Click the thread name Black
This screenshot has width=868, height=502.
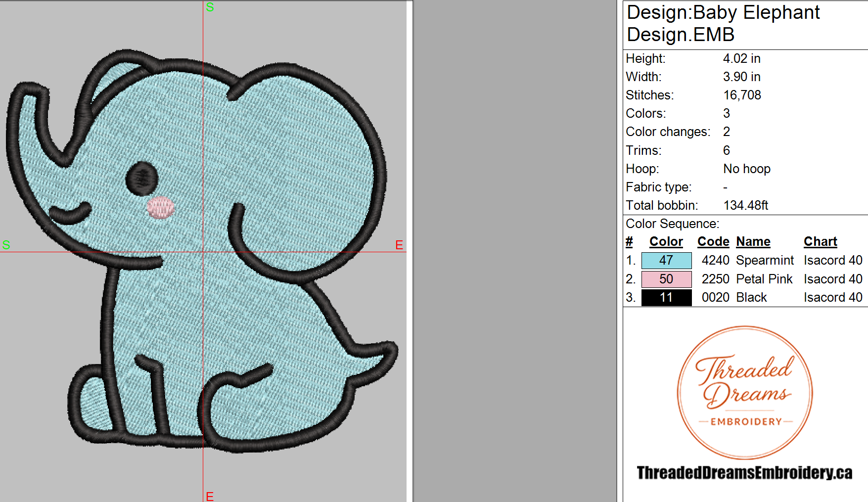[x=751, y=297]
